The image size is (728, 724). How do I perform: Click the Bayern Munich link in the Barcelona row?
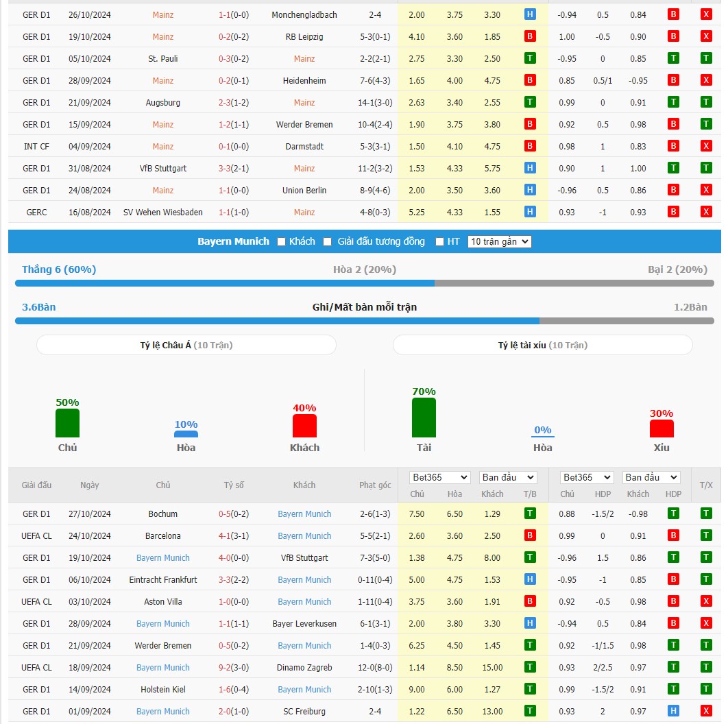[x=304, y=536]
